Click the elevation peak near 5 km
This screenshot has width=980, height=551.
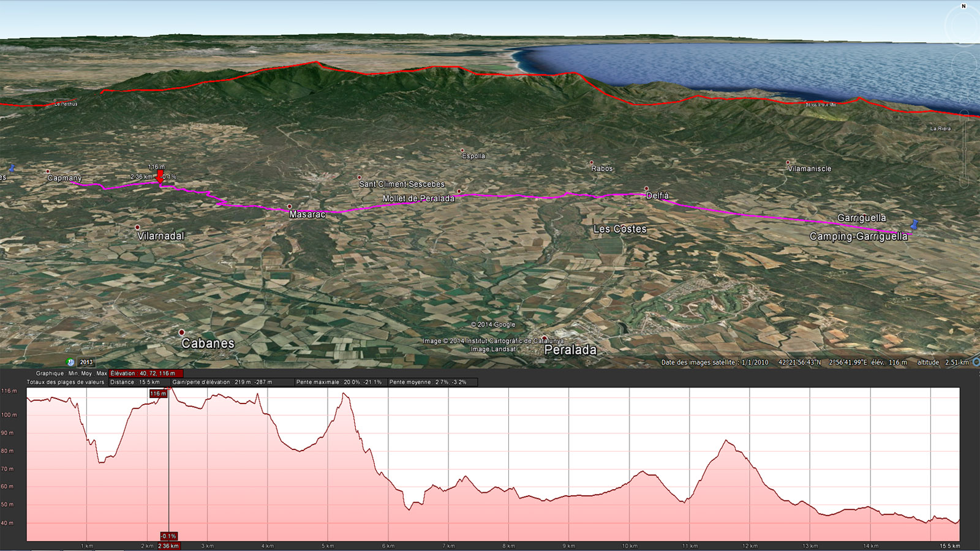tap(345, 394)
